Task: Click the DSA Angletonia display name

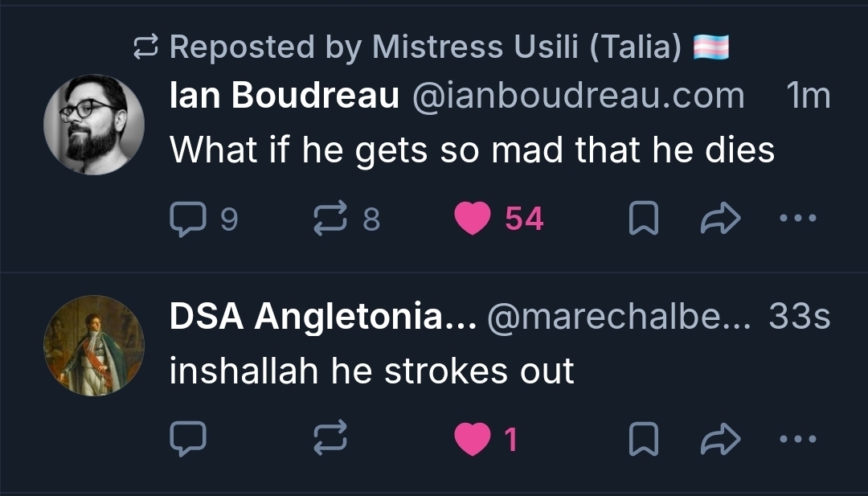Action: tap(323, 318)
